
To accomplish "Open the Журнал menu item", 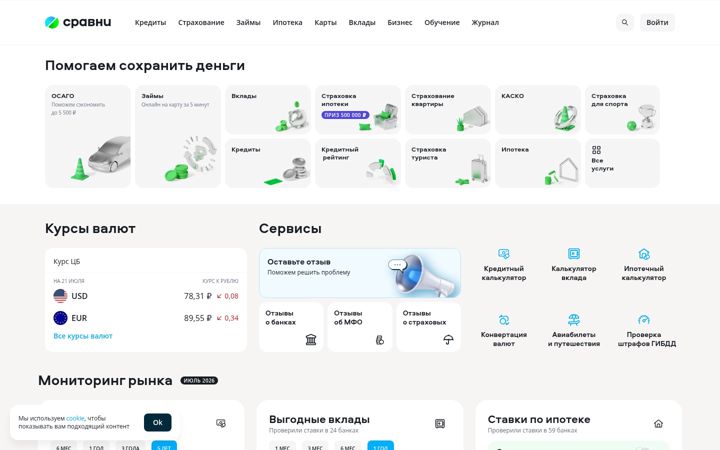I will (485, 22).
